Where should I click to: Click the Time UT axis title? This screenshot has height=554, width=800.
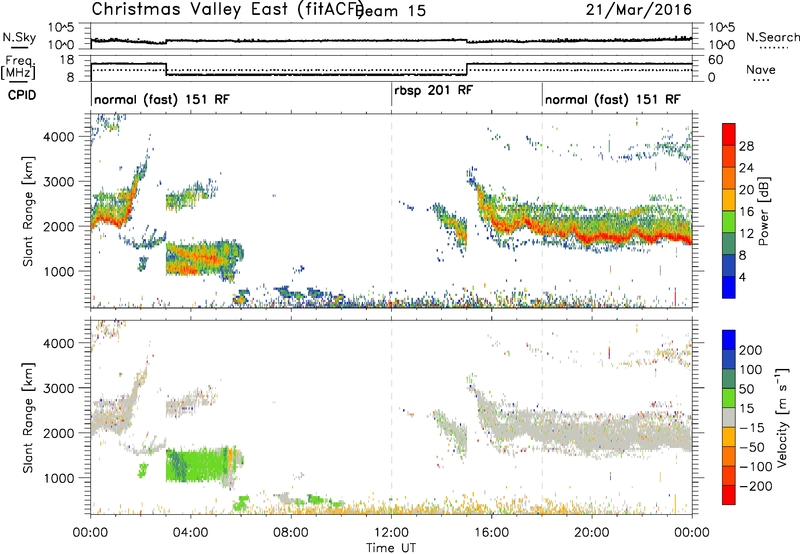[391, 547]
